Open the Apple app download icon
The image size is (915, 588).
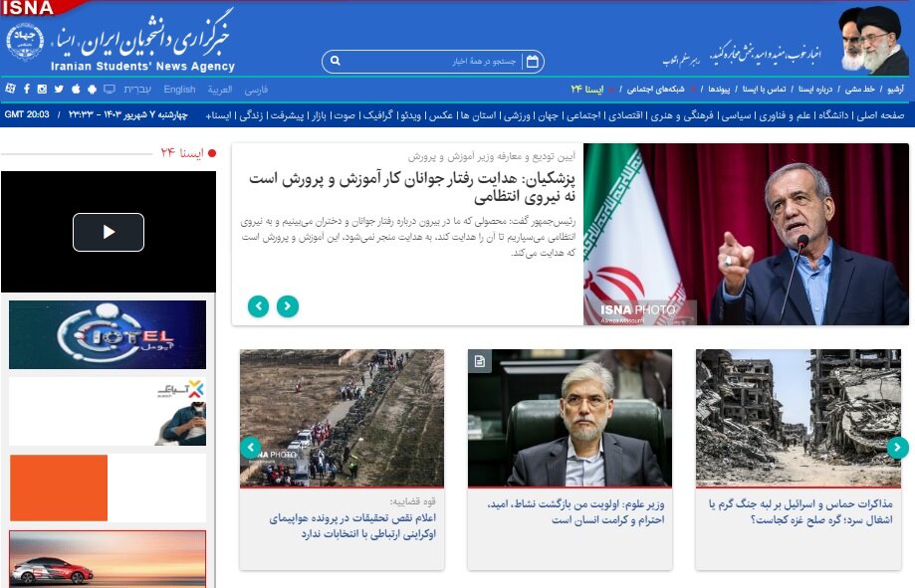pyautogui.click(x=75, y=90)
